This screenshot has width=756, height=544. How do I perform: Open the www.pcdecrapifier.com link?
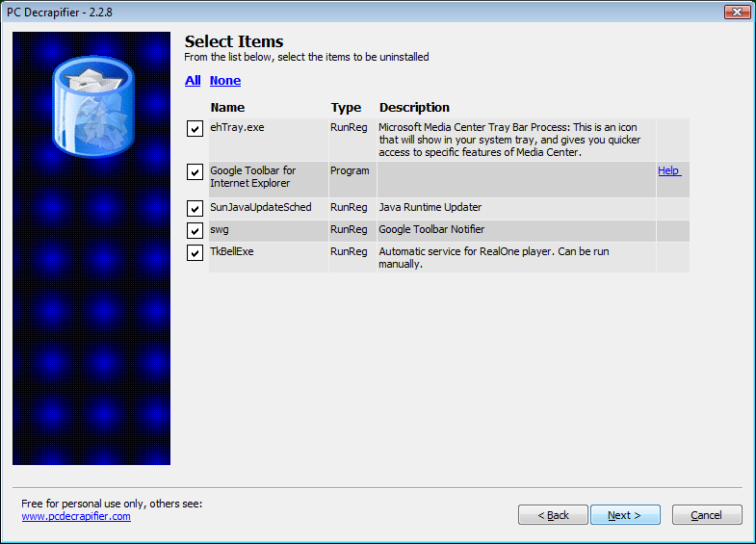pyautogui.click(x=76, y=516)
